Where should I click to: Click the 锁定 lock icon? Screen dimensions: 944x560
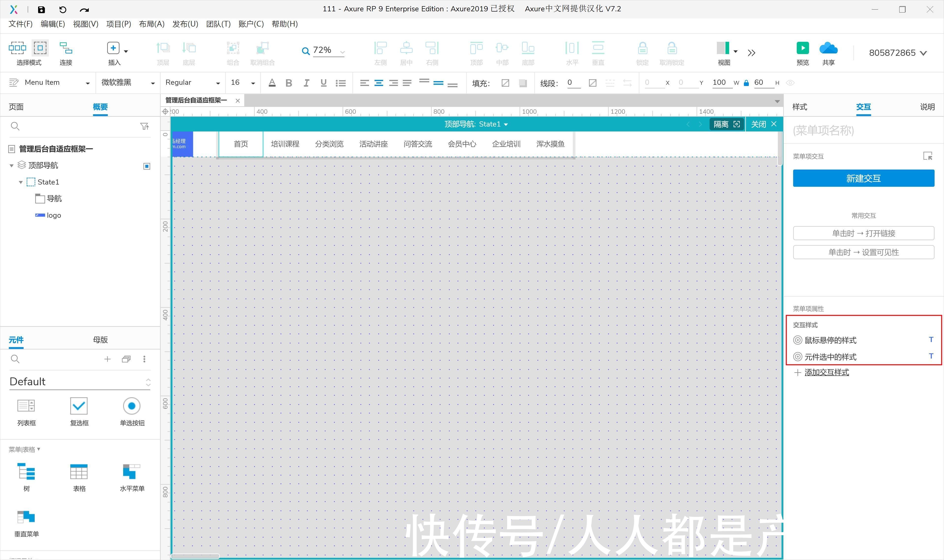coord(642,48)
